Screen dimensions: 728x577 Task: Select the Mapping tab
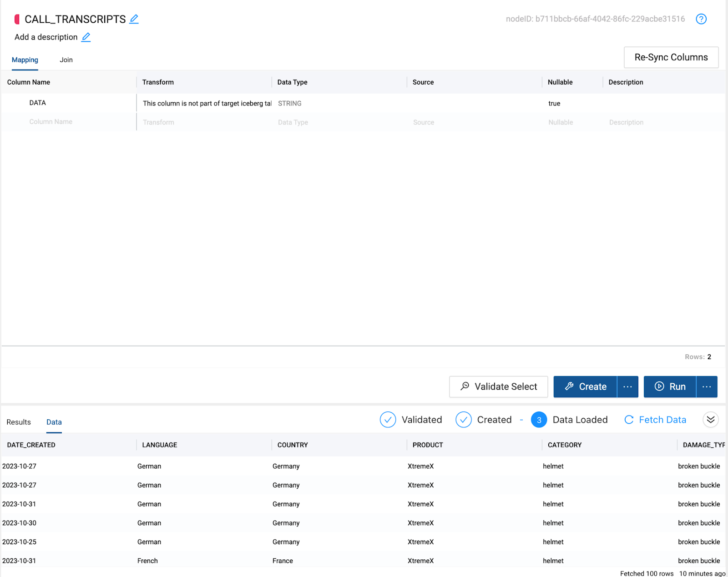tap(25, 60)
